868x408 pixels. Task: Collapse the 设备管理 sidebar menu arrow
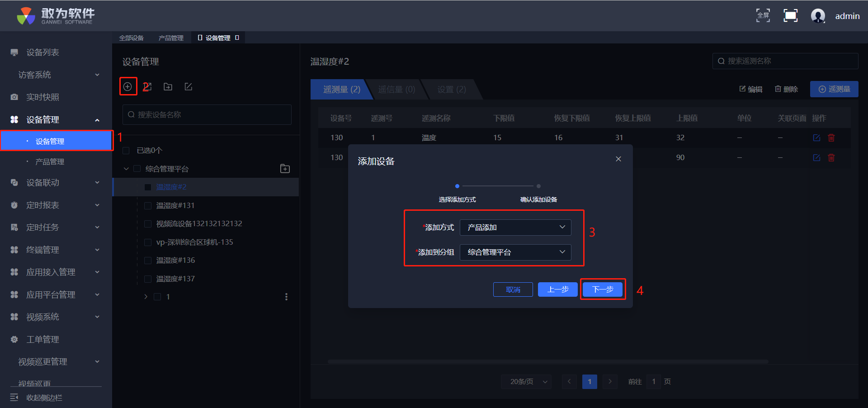97,120
